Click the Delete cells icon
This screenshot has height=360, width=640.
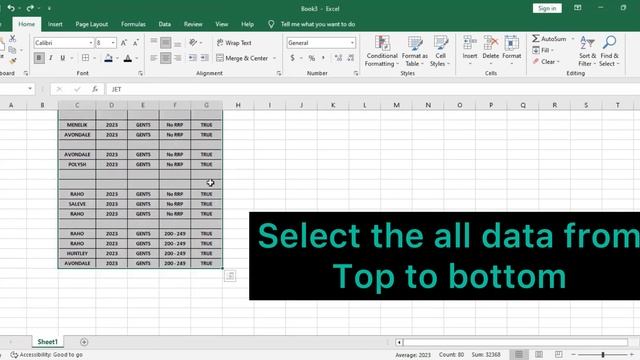[x=491, y=42]
